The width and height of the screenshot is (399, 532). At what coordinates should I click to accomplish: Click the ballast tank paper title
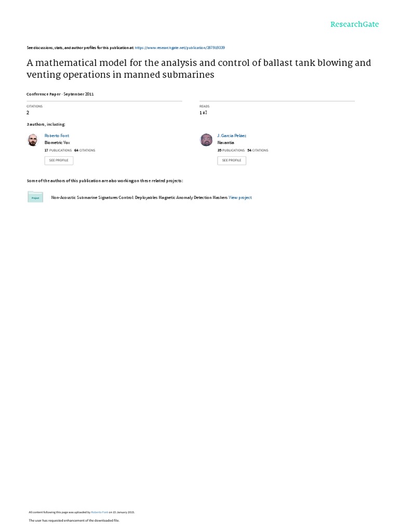pos(198,69)
